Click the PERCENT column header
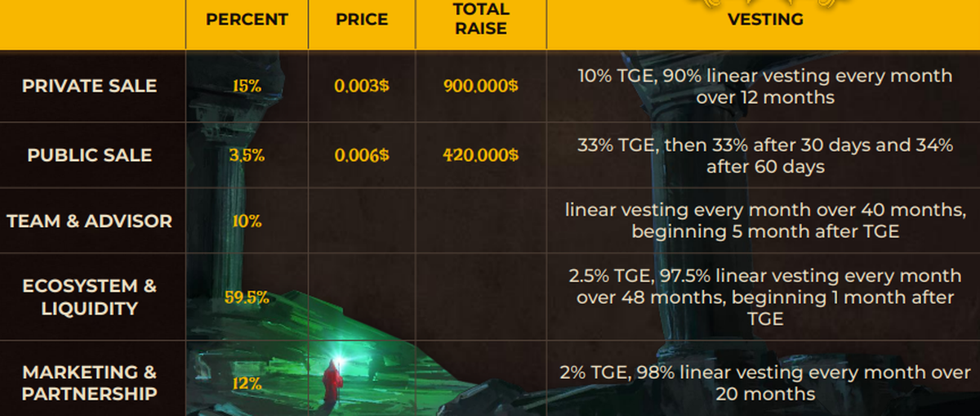This screenshot has width=980, height=416. 247,20
